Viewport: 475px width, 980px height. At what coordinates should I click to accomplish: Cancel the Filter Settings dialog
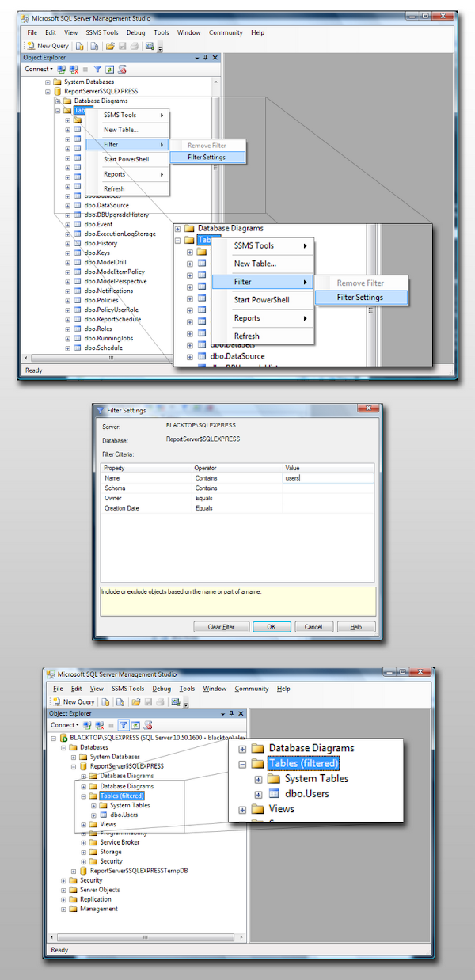click(313, 626)
